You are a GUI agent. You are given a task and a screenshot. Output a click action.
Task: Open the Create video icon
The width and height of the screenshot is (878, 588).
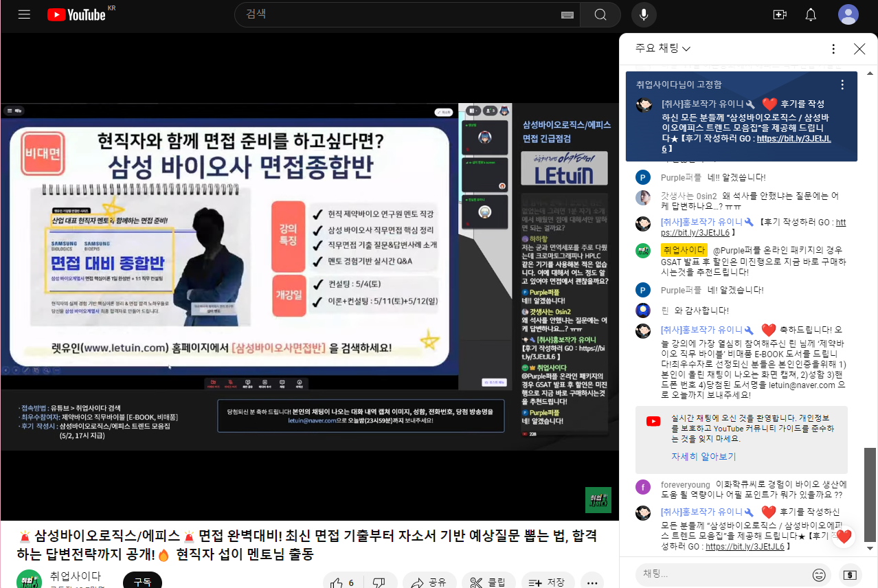(780, 14)
